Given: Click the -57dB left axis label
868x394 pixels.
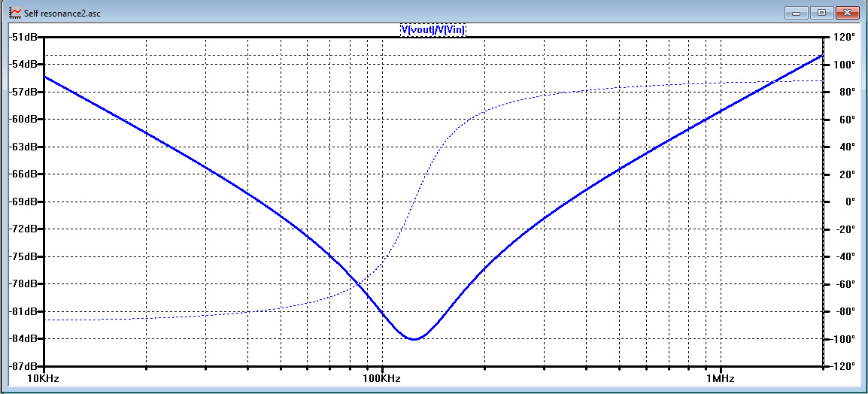Looking at the screenshot, I should 23,92.
